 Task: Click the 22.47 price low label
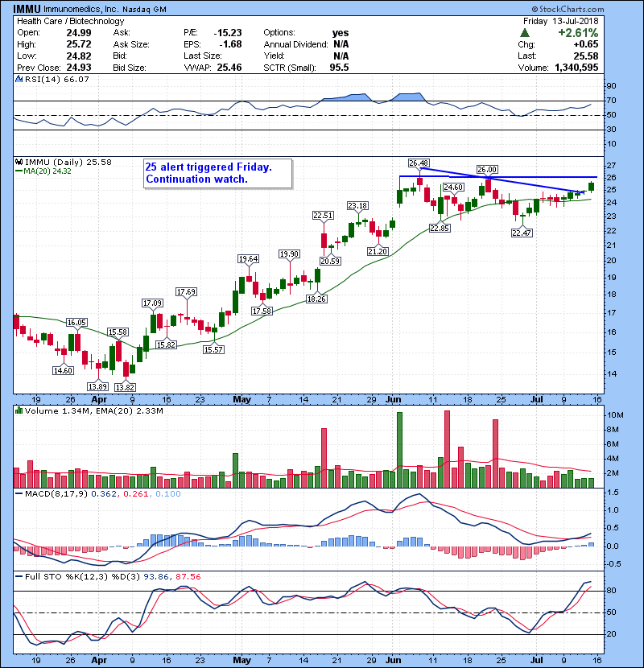click(522, 233)
